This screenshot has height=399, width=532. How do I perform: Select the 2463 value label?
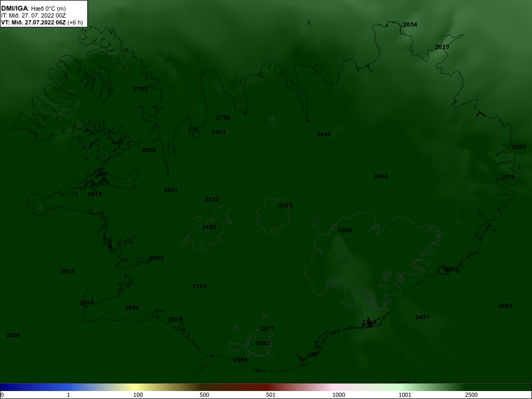[x=219, y=132]
